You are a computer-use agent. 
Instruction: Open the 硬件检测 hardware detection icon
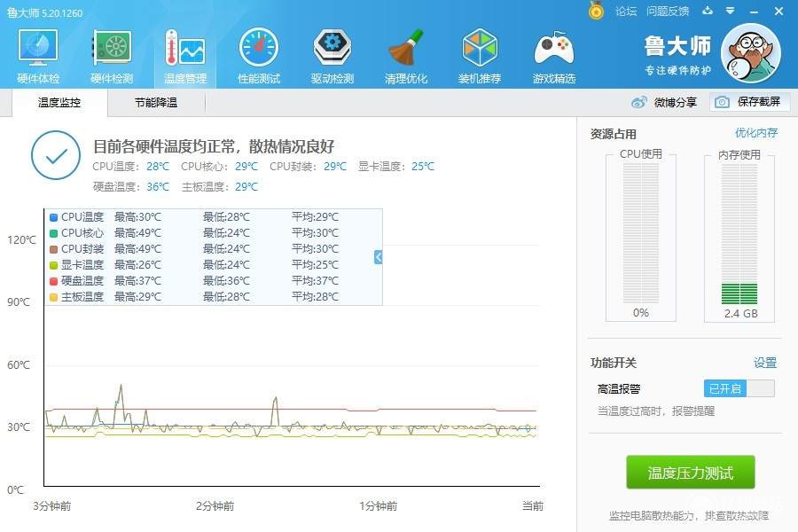click(112, 49)
